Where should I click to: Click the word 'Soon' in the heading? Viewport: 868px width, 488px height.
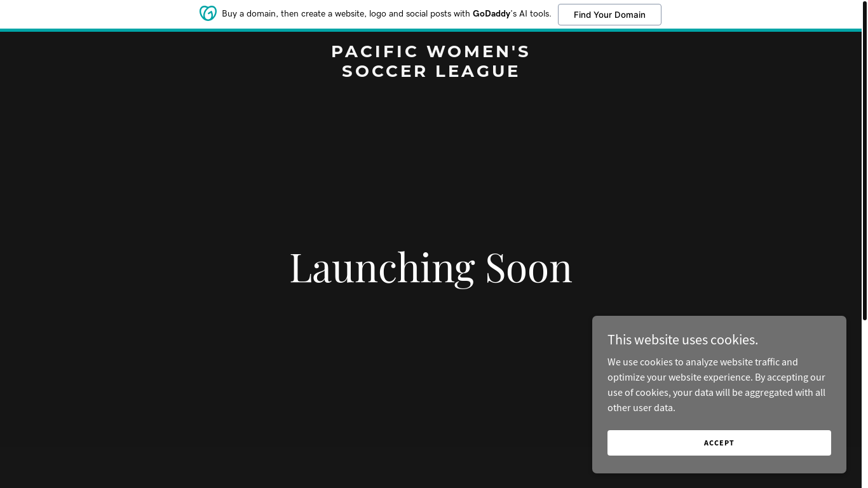(529, 267)
